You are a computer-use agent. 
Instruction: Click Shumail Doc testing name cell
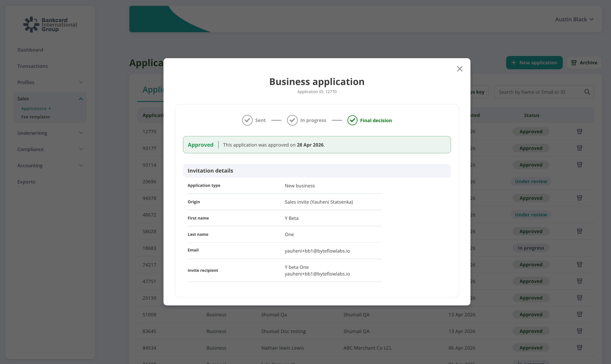[283, 331]
